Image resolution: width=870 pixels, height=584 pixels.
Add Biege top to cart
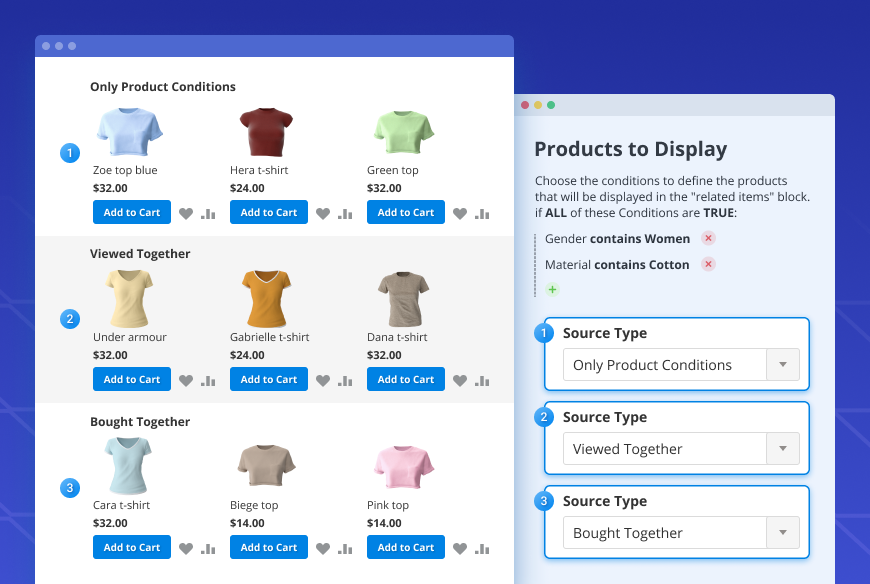(268, 547)
